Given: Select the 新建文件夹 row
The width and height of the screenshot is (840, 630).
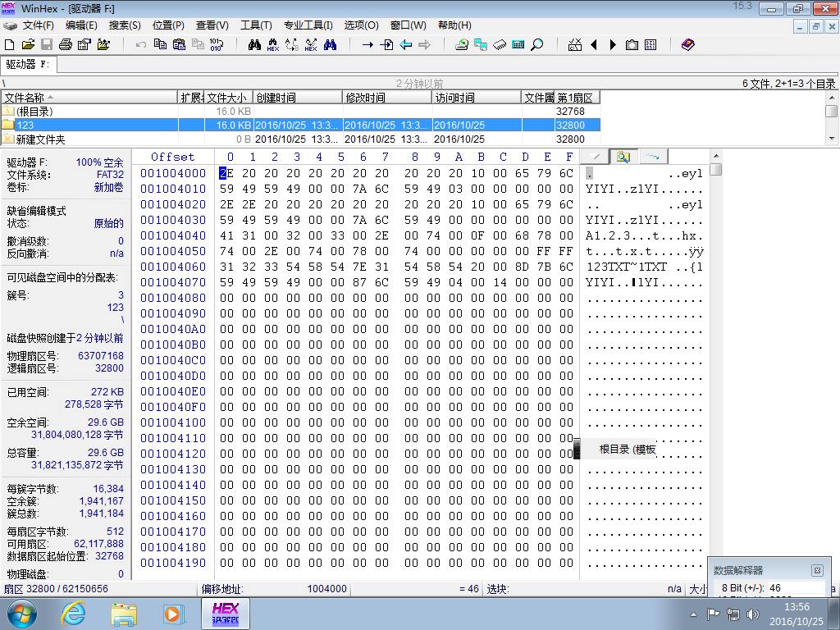Looking at the screenshot, I should point(300,139).
